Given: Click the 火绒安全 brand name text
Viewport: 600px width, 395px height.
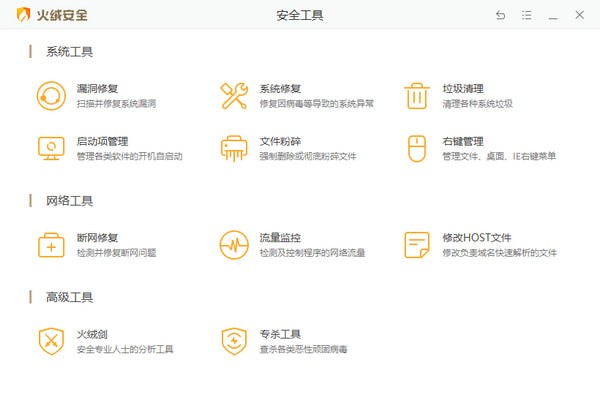Looking at the screenshot, I should pyautogui.click(x=62, y=15).
